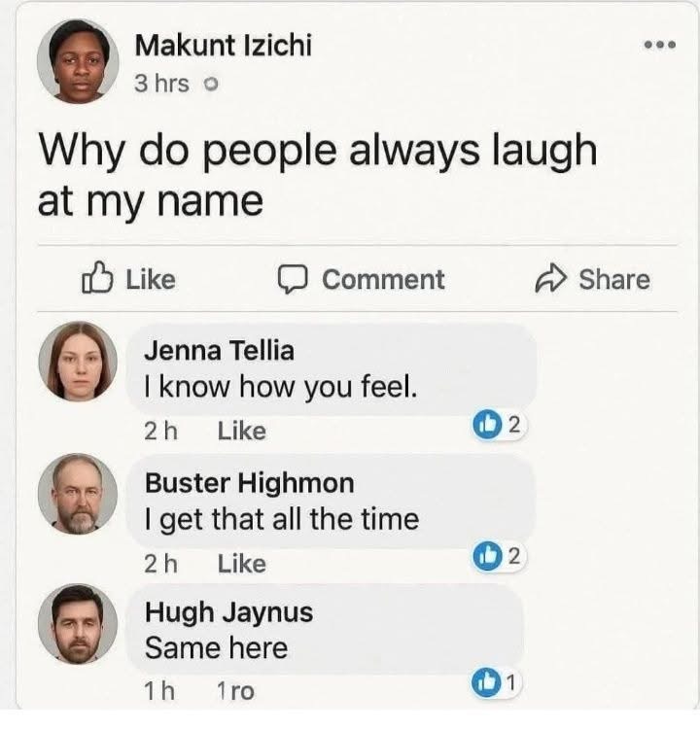Open Makunt Izichi's profile name link
Image resolution: width=700 pixels, height=729 pixels.
coord(223,45)
